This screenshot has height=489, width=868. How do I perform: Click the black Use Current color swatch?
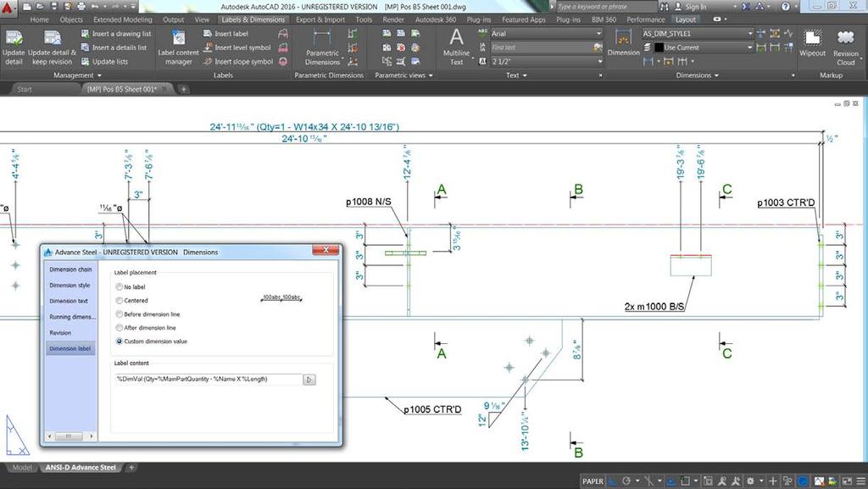[x=659, y=47]
